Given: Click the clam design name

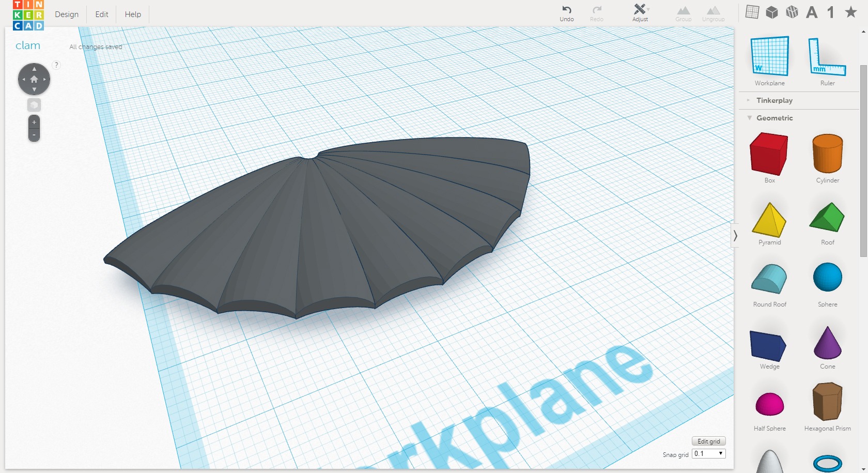Looking at the screenshot, I should click(x=28, y=45).
